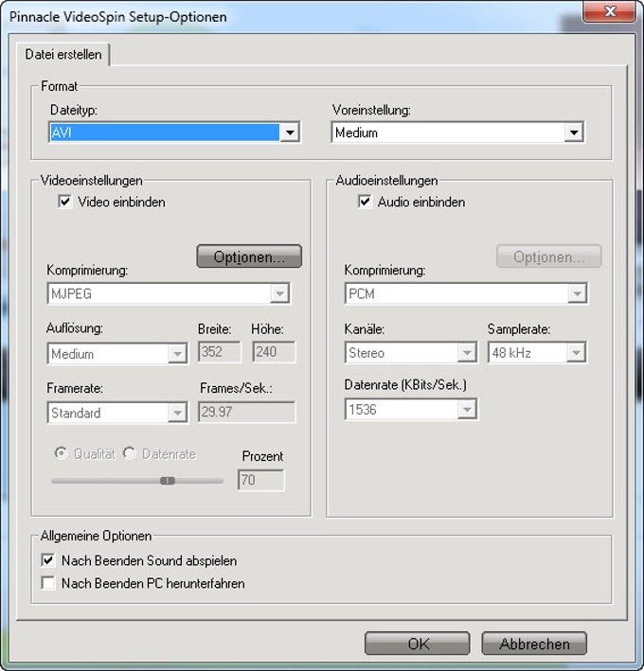Click the Frames/Sek. field showing 29.97
Screen dimensions: 644x671
(246, 412)
